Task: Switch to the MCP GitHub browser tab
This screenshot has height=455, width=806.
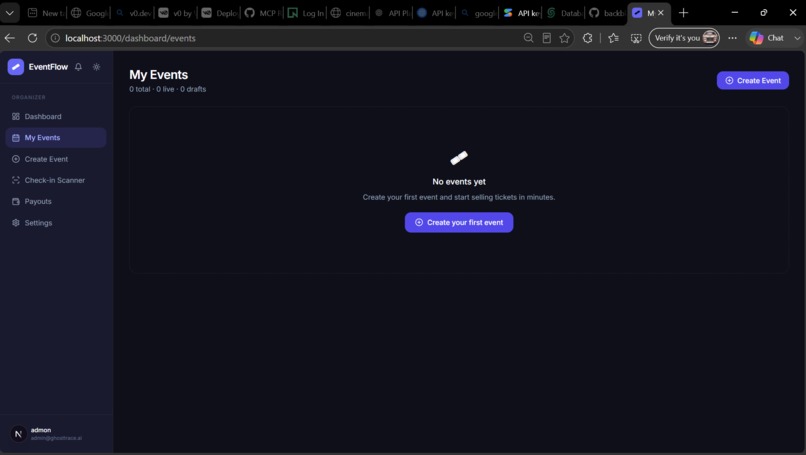Action: tap(262, 13)
